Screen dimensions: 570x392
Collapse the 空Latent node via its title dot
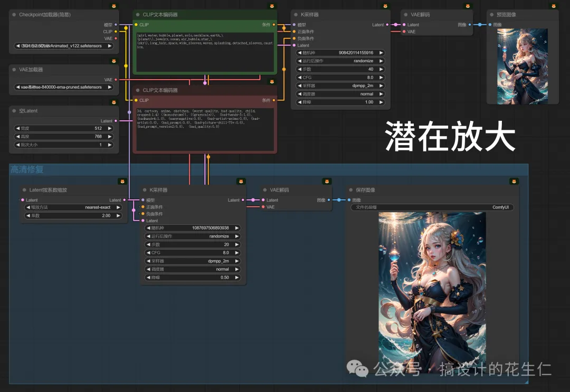(14, 111)
